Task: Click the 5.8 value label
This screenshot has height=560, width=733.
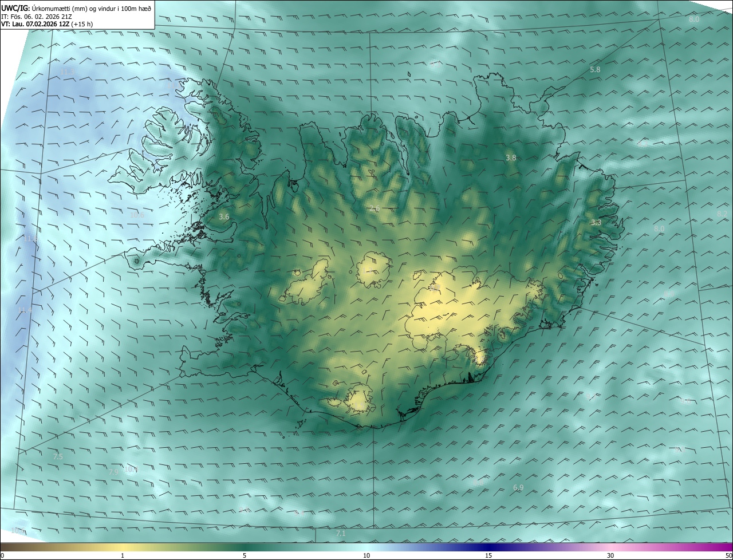Action: click(x=595, y=69)
